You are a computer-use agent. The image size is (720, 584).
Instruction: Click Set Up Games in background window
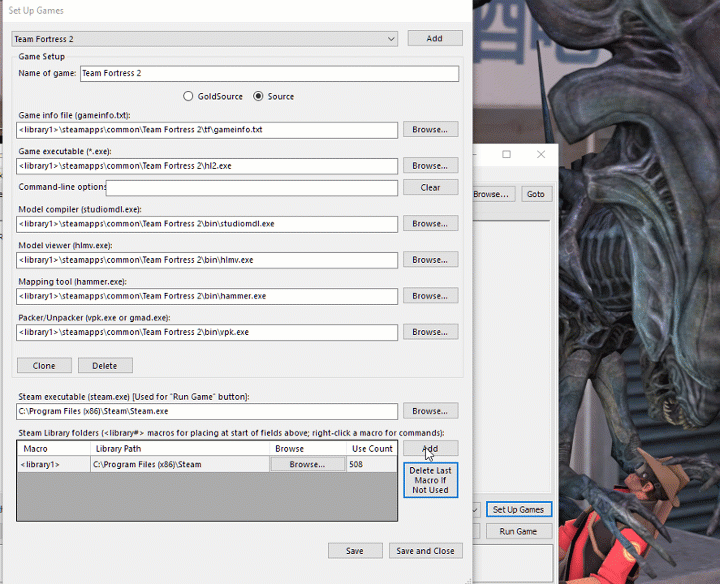coord(518,510)
